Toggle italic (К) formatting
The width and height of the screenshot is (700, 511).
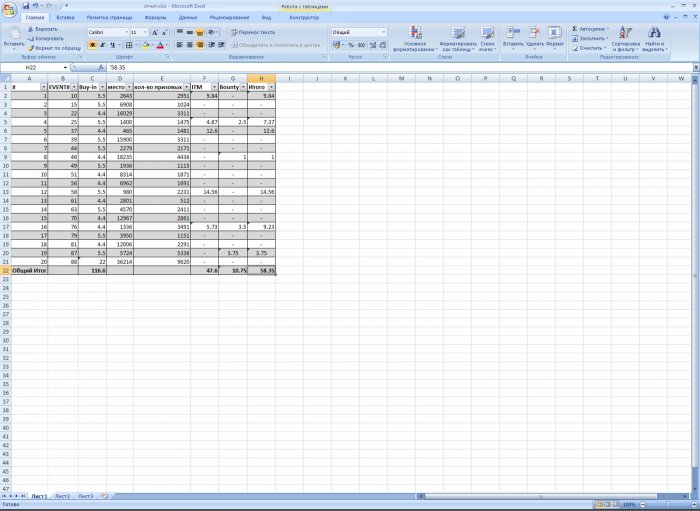(x=103, y=45)
